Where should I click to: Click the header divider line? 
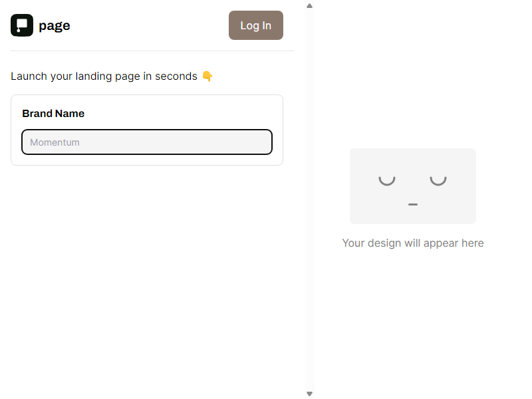152,51
